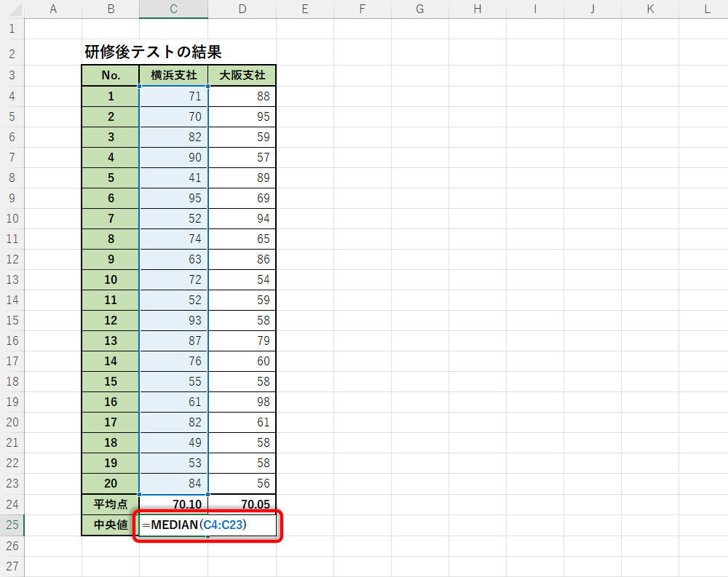728x577 pixels.
Task: Select cell with value 98 in 大阪支社
Action: [x=242, y=402]
